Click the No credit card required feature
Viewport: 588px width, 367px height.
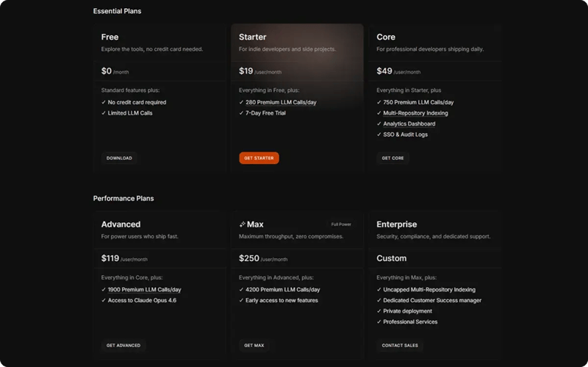(137, 102)
